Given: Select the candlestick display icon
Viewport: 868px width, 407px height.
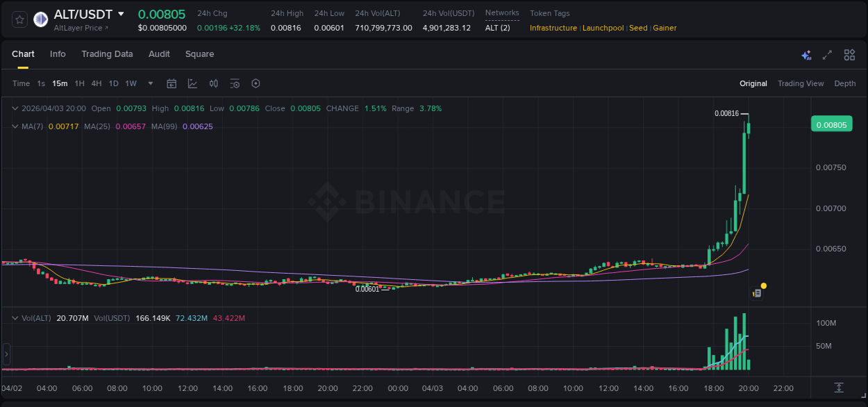Looking at the screenshot, I should (x=214, y=83).
